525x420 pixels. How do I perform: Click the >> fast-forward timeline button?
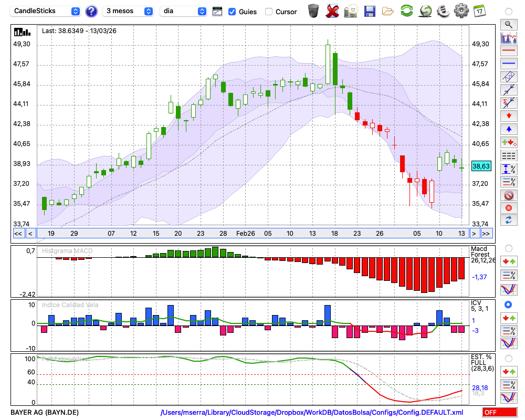coord(486,233)
